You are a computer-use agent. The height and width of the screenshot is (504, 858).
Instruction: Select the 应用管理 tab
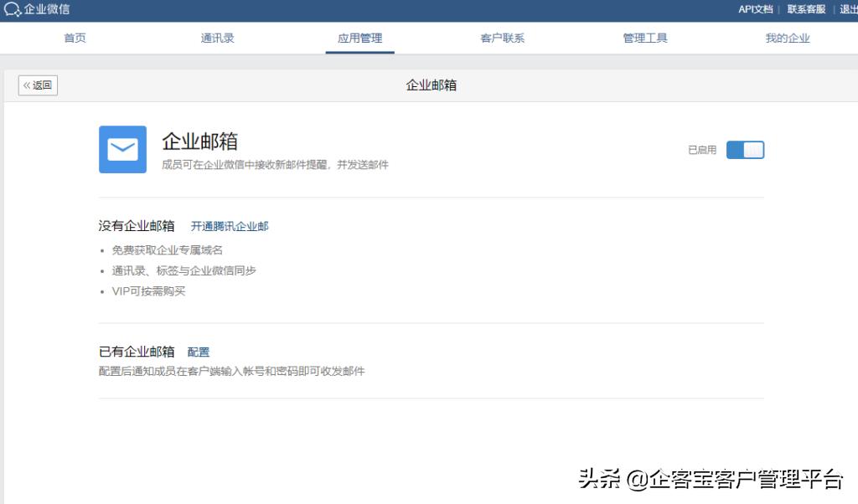359,37
